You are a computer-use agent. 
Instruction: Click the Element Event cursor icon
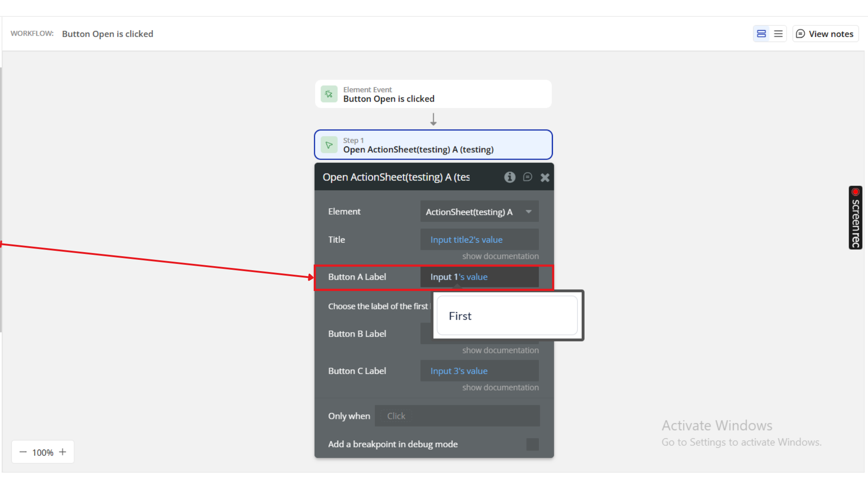pyautogui.click(x=329, y=94)
